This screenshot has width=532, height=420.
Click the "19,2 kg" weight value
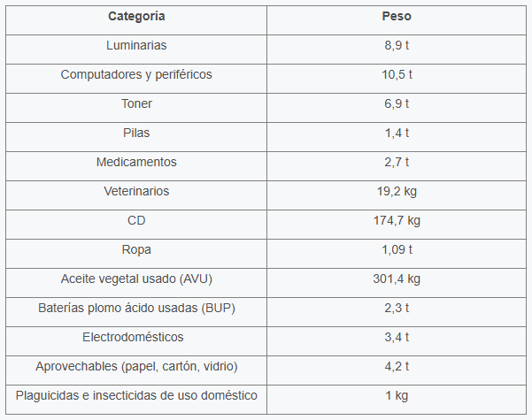397,191
